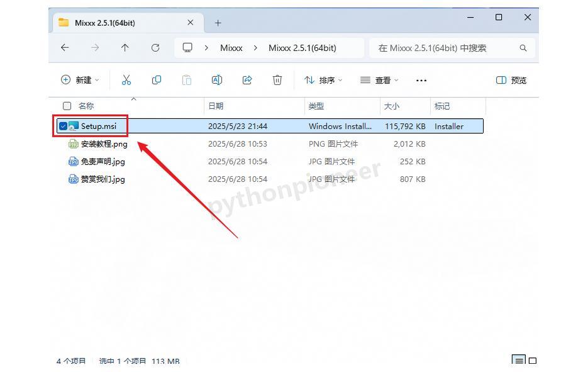The image size is (588, 372).
Task: Switch to large thumbnails view in status bar
Action: 533,361
